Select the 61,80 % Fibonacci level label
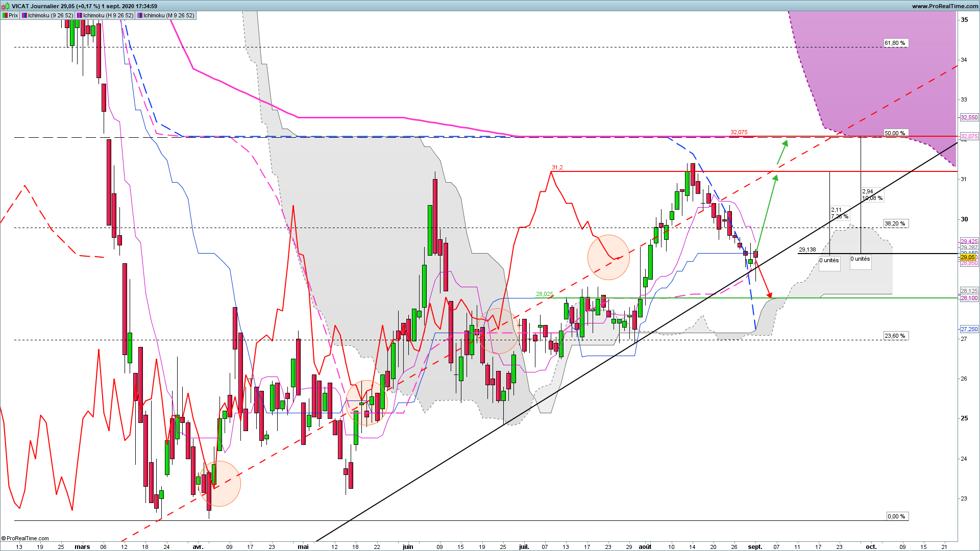980x551 pixels. point(896,43)
